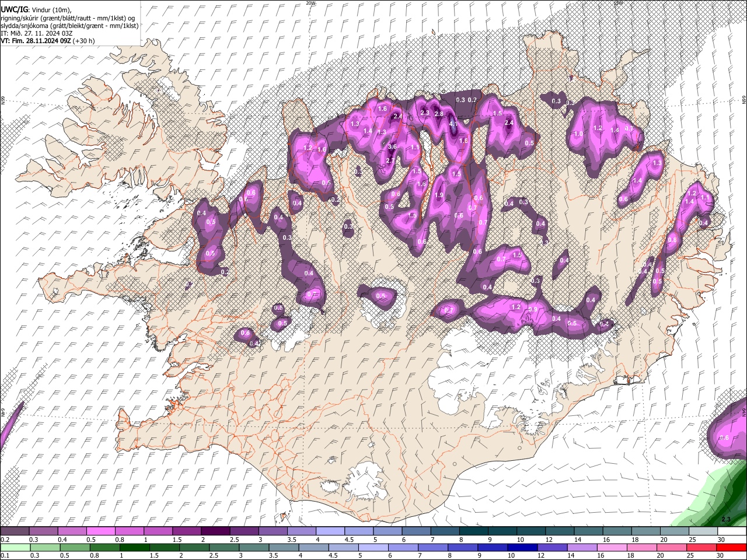Pick the bright pink 0.5–0.8 snow legend swatch
Image resolution: width=747 pixels, height=560 pixels.
point(100,531)
